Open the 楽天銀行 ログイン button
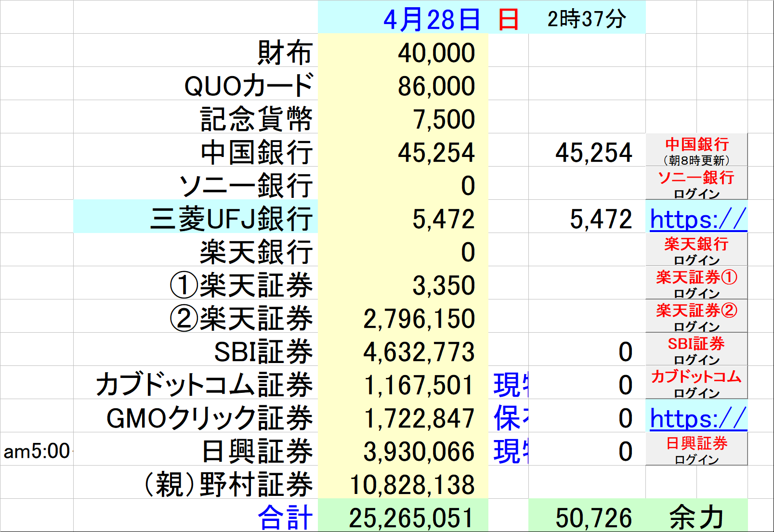The height and width of the screenshot is (532, 774). coord(696,250)
